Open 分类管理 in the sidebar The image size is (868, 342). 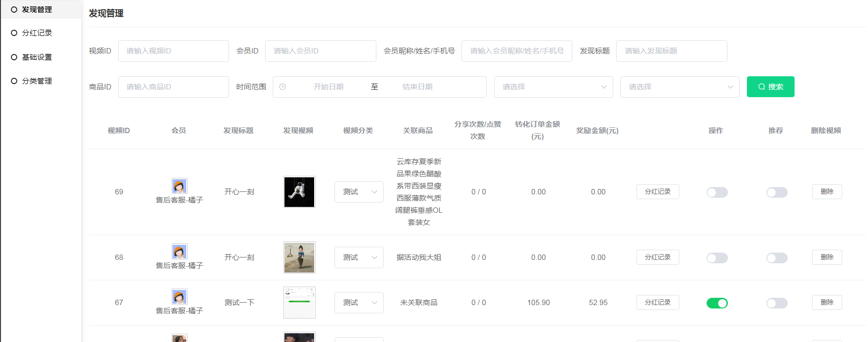tap(37, 81)
